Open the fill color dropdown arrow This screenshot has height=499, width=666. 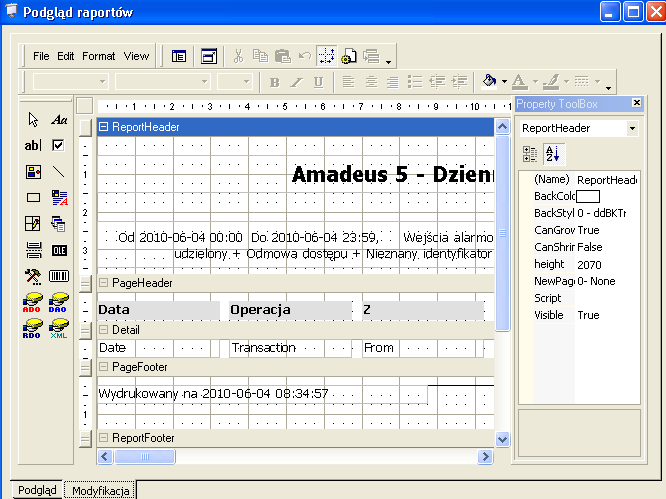coord(504,82)
